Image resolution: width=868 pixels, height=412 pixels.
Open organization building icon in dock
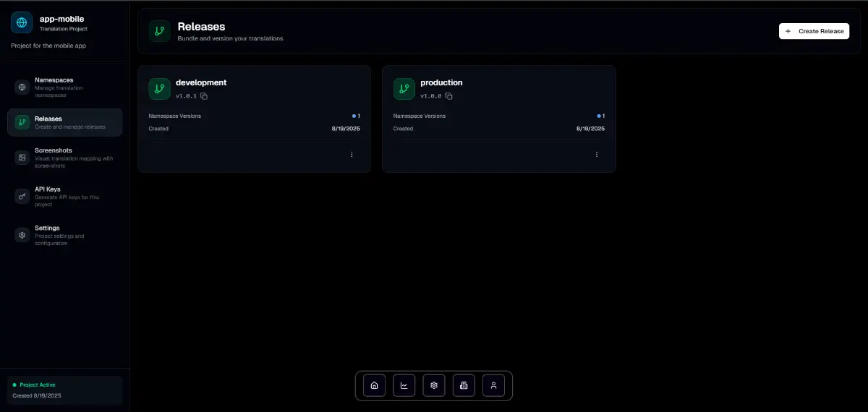[464, 386]
